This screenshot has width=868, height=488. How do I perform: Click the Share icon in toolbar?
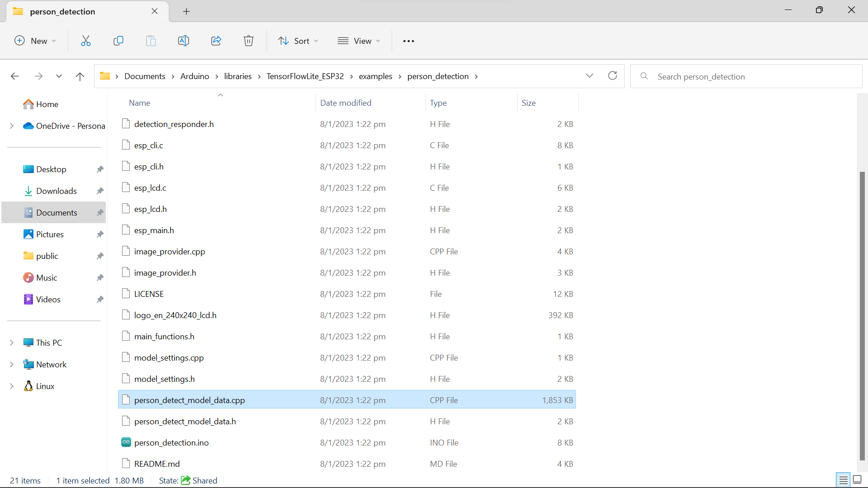(217, 41)
